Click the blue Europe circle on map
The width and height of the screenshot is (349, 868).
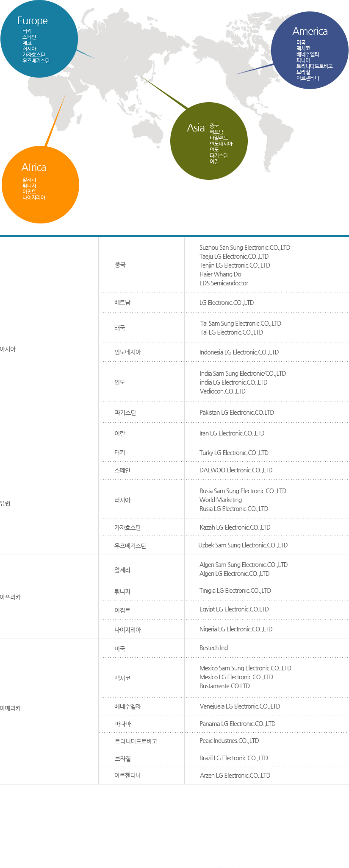[39, 39]
